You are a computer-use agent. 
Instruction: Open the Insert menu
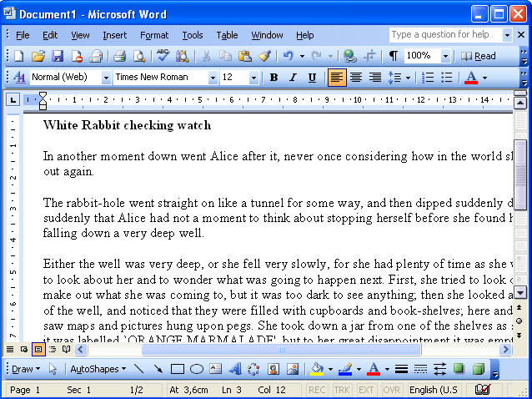(115, 35)
